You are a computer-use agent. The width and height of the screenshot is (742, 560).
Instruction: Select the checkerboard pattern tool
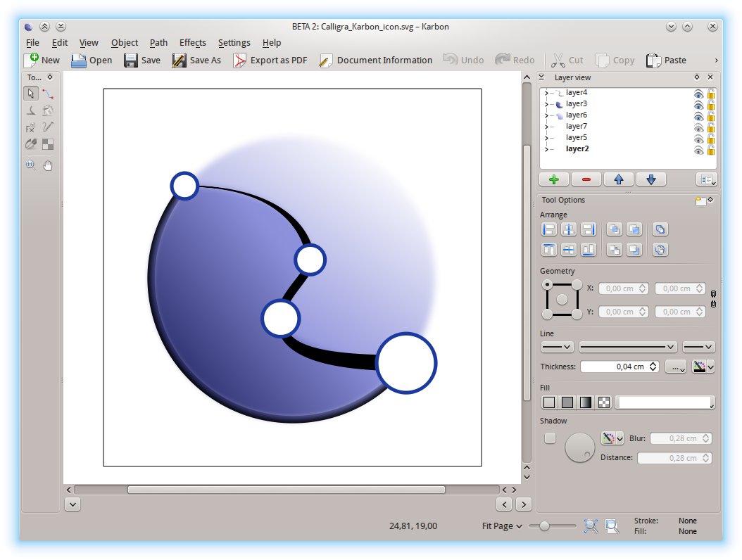pos(48,144)
